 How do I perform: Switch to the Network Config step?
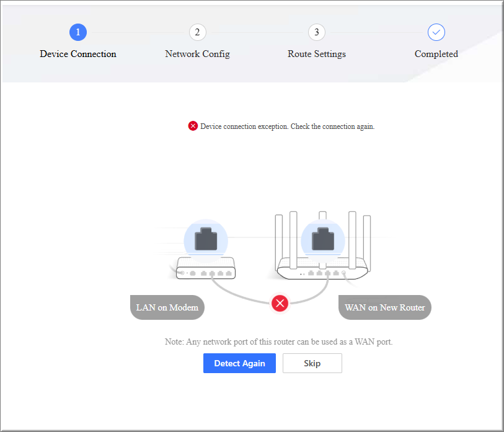(x=197, y=54)
